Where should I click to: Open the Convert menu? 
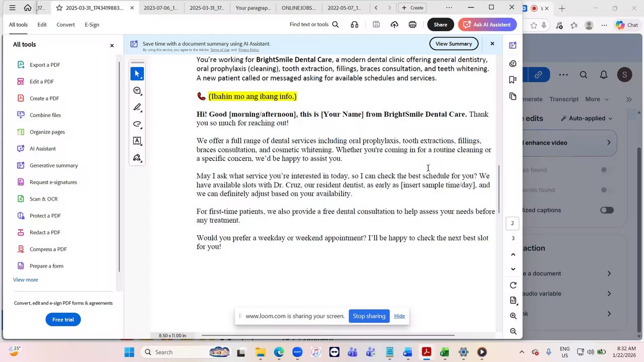[65, 25]
